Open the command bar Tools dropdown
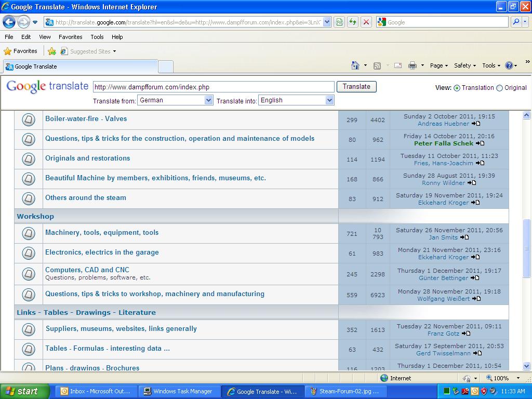 tap(491, 65)
